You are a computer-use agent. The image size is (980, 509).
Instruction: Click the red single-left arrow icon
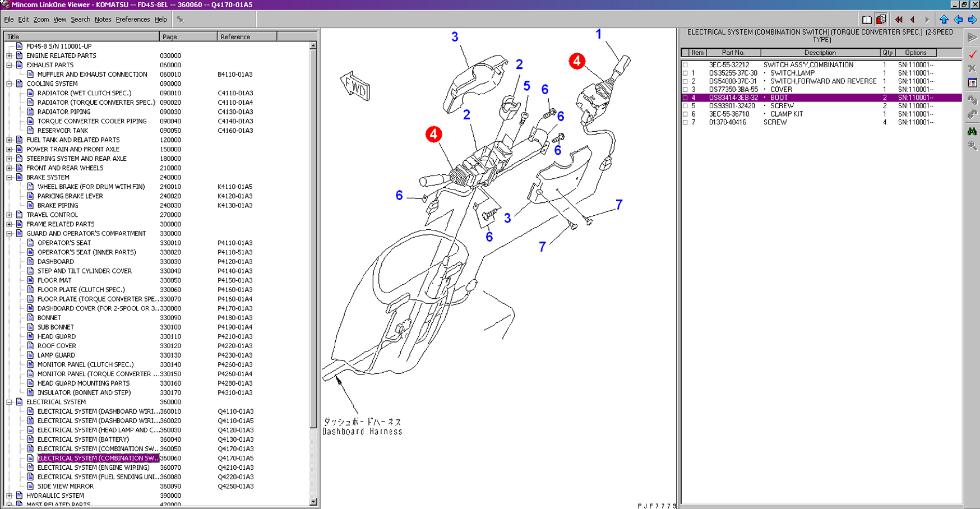point(913,20)
